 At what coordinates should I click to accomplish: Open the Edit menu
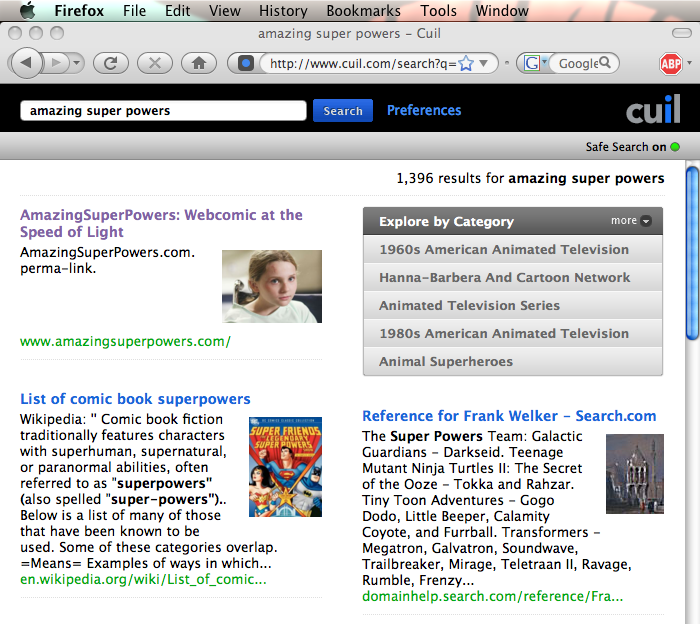[x=177, y=10]
